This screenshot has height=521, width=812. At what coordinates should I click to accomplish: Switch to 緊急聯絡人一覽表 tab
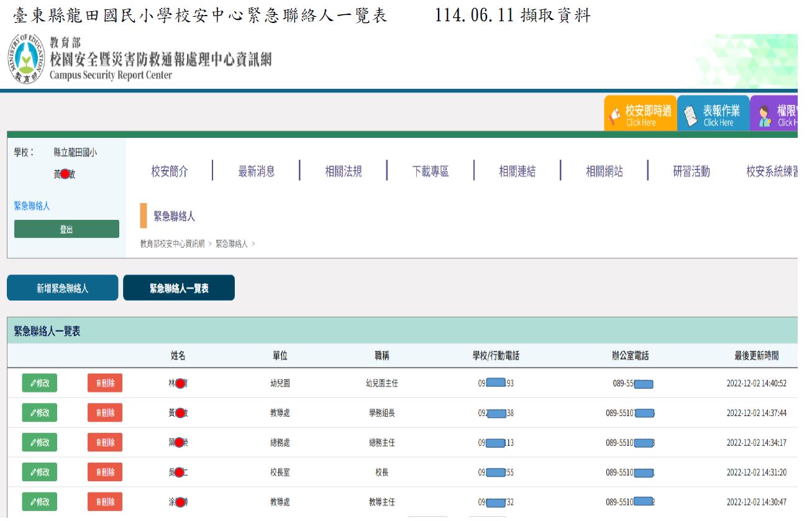click(179, 288)
